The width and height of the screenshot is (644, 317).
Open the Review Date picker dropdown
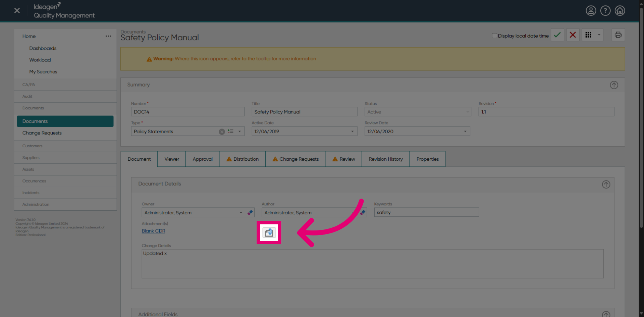[x=465, y=131]
